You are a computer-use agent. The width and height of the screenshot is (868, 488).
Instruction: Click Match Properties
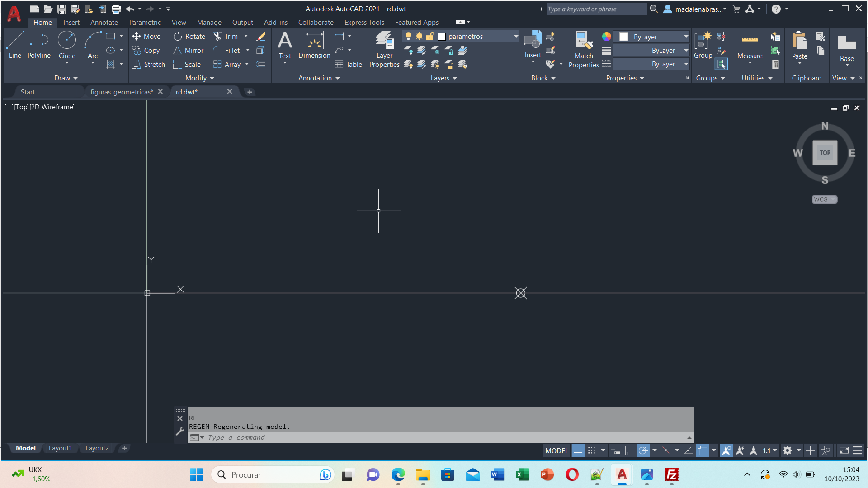[584, 50]
